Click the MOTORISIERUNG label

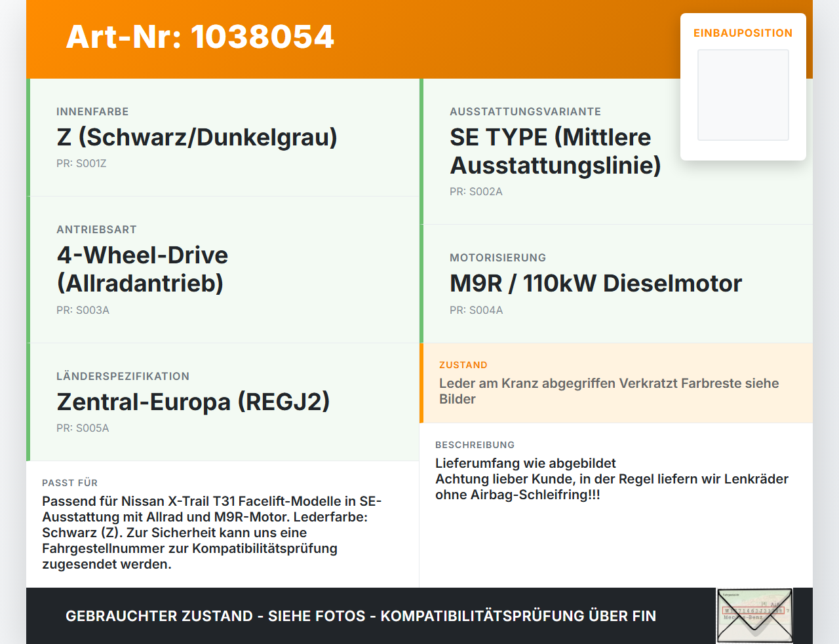point(498,257)
